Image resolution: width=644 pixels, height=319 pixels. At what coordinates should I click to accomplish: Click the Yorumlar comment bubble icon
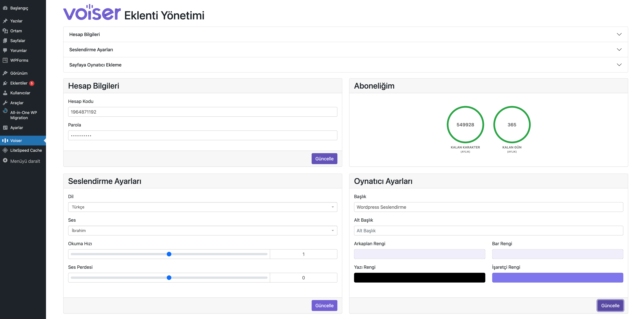click(x=5, y=50)
